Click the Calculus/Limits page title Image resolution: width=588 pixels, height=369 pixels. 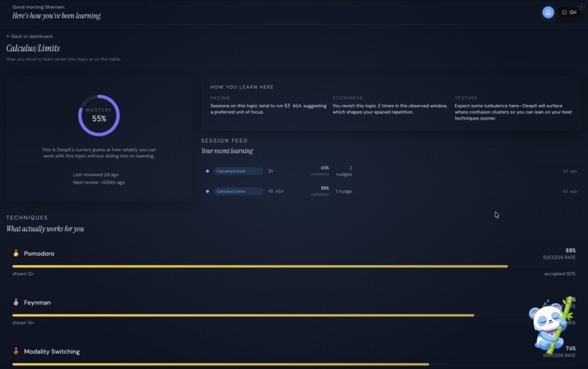[33, 48]
